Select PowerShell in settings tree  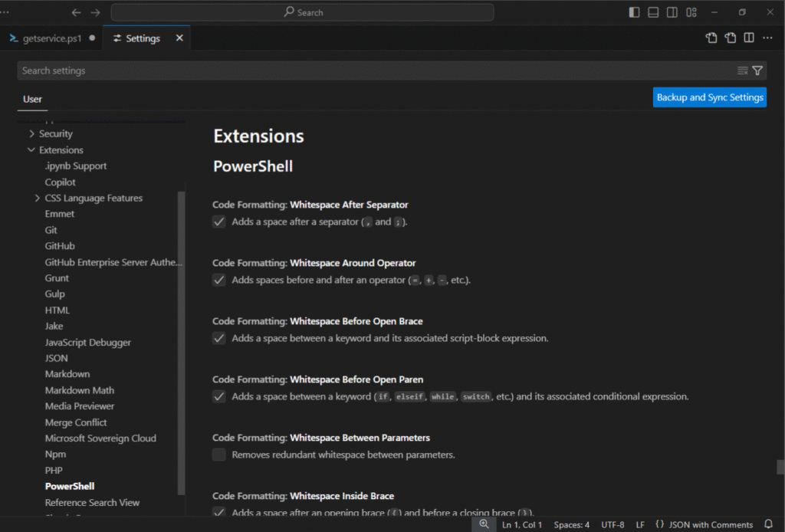click(70, 486)
